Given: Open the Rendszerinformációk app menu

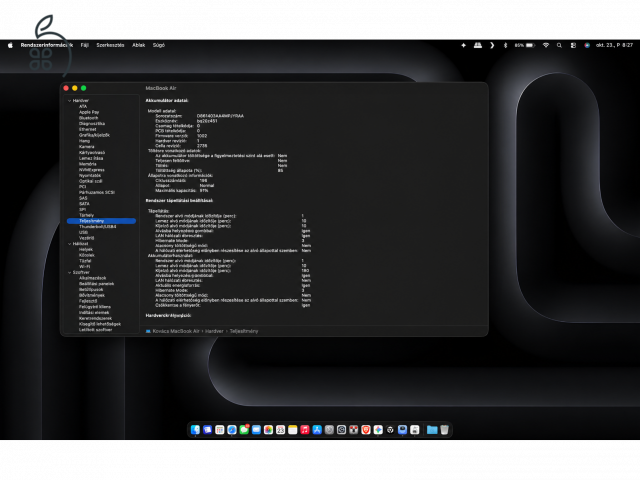Looking at the screenshot, I should 47,45.
